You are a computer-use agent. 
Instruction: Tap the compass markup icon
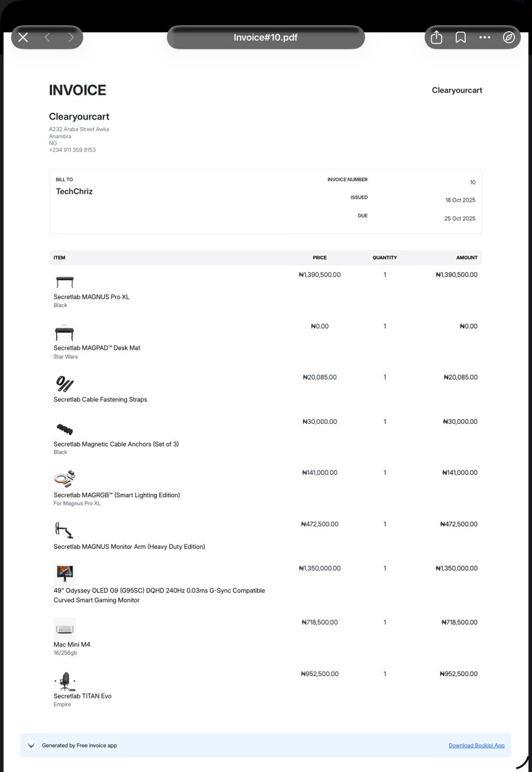[509, 37]
